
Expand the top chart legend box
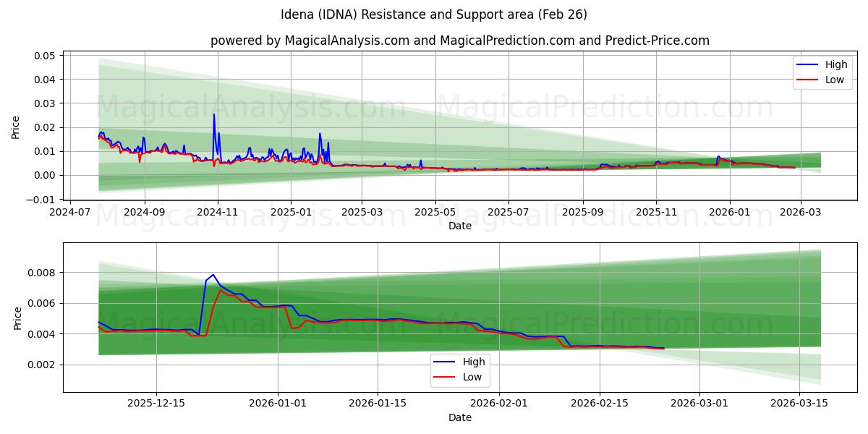[x=822, y=71]
